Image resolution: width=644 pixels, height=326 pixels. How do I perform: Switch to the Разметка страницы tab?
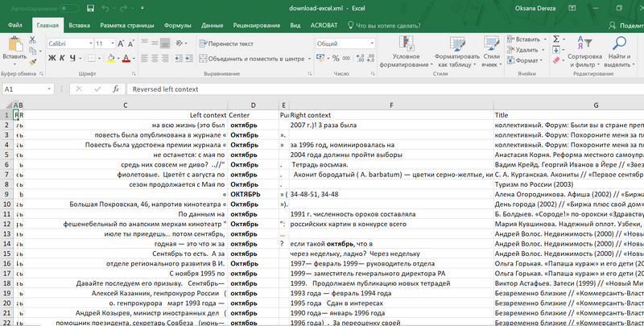pyautogui.click(x=127, y=25)
